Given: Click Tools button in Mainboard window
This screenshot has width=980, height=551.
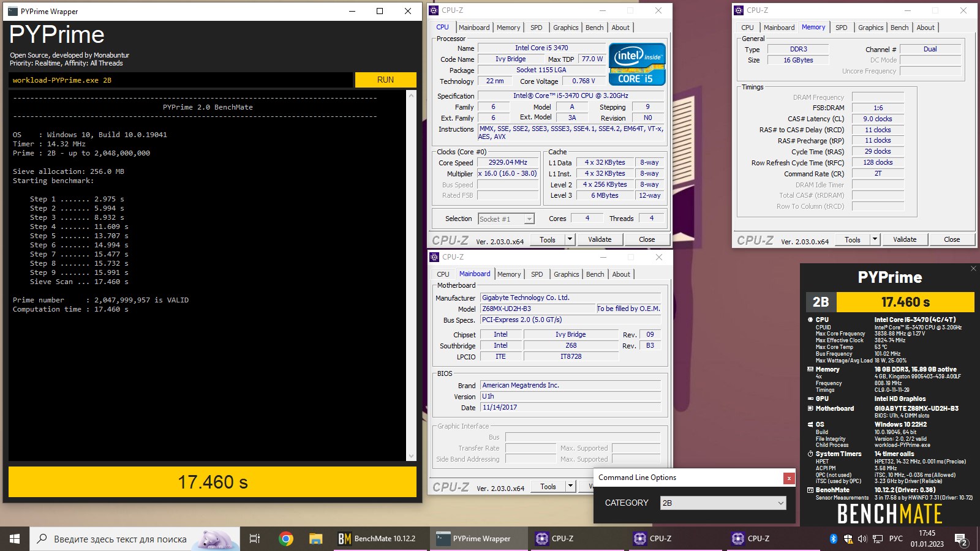Looking at the screenshot, I should pyautogui.click(x=548, y=486).
